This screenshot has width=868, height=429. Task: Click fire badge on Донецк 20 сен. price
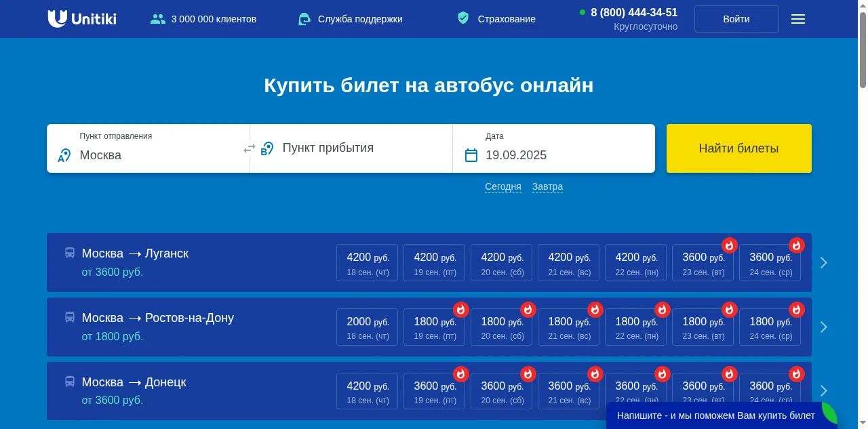point(528,374)
